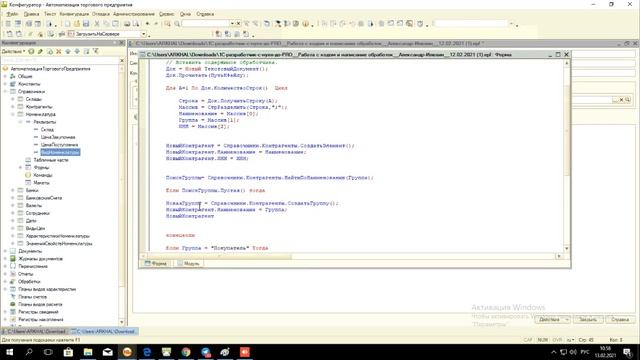Open the Действия dropdown in configuration panel

pyautogui.click(x=13, y=51)
